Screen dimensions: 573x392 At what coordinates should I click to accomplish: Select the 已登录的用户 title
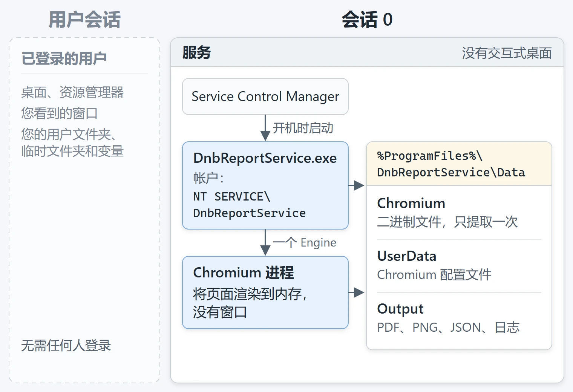64,58
